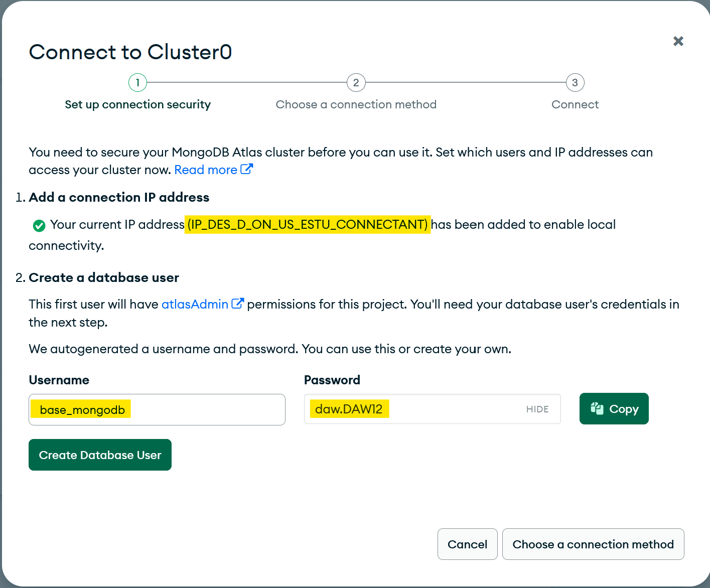Close the Connect to Cluster0 dialog
This screenshot has width=710, height=588.
678,41
